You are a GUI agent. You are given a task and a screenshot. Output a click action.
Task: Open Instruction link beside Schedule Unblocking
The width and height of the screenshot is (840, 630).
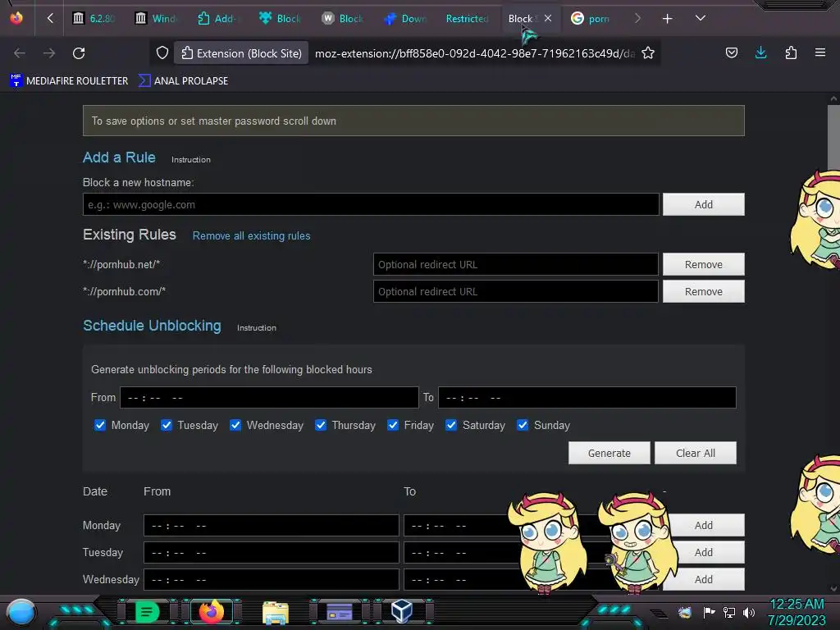pyautogui.click(x=257, y=328)
